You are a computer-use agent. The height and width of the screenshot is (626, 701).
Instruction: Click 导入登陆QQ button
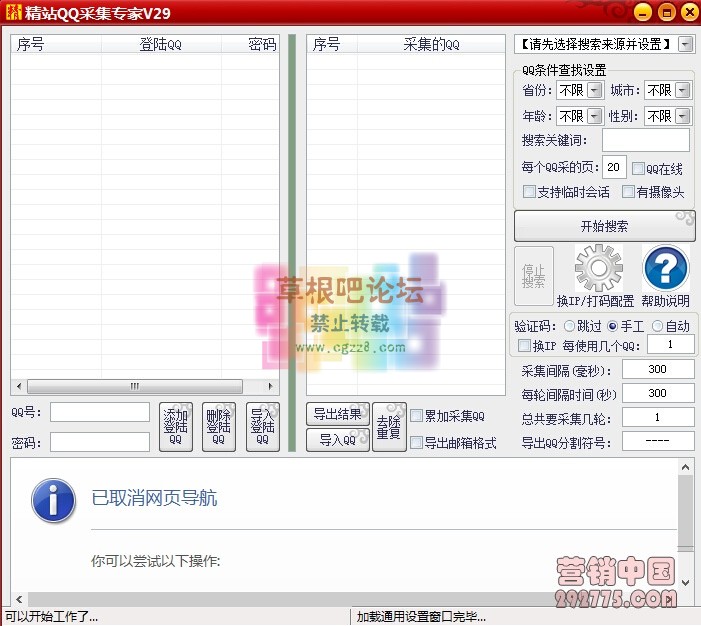click(262, 427)
